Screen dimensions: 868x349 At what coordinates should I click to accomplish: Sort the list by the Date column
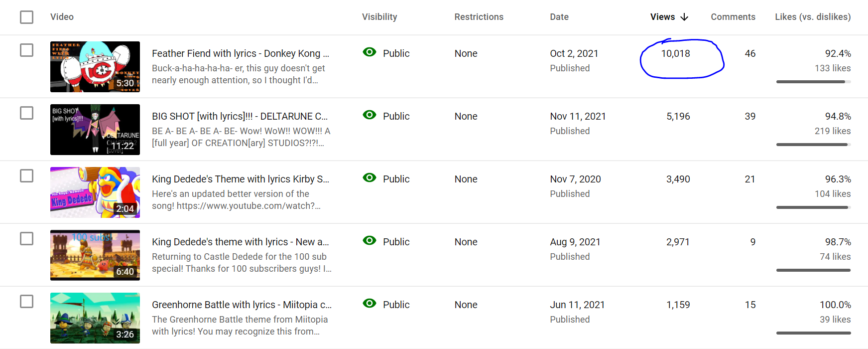coord(559,17)
